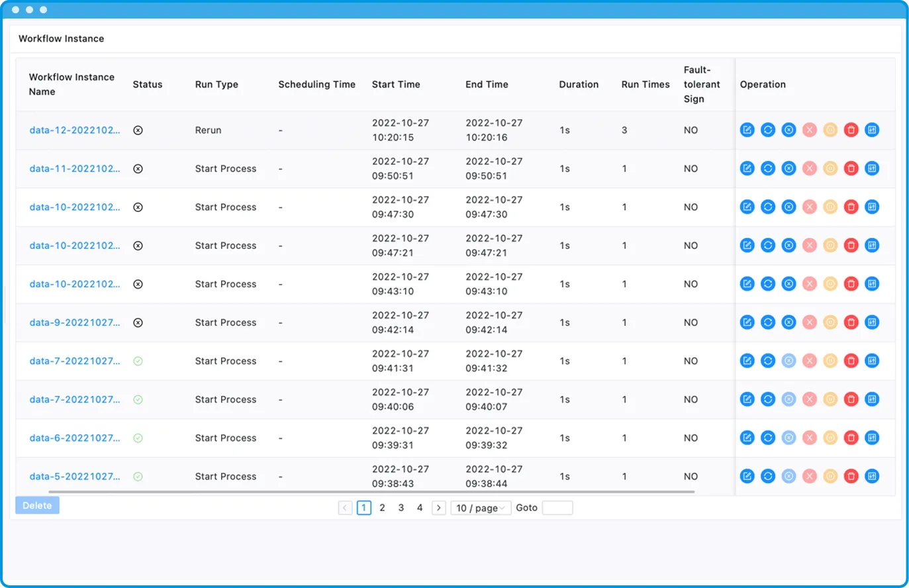
Task: Click the Edit icon in data-6 row
Action: [747, 438]
